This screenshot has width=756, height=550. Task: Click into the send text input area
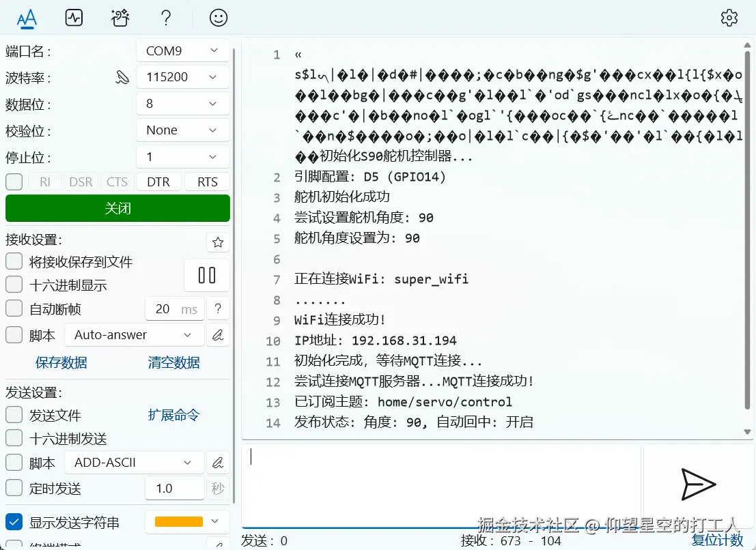point(441,485)
